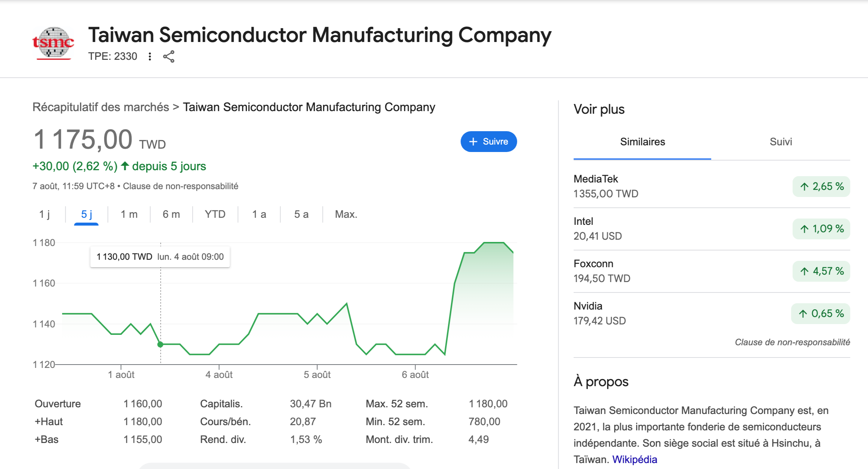
Task: Select the 5 j time range tab
Action: tap(86, 214)
